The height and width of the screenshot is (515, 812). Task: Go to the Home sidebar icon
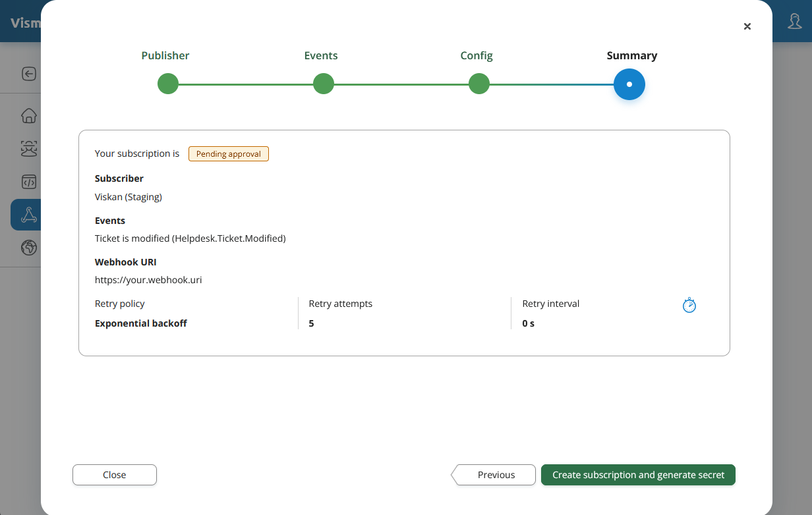pyautogui.click(x=29, y=116)
